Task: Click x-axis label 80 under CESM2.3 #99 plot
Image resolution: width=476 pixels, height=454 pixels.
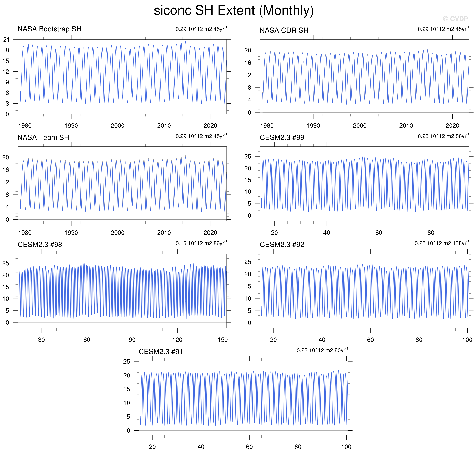Action: (x=431, y=233)
